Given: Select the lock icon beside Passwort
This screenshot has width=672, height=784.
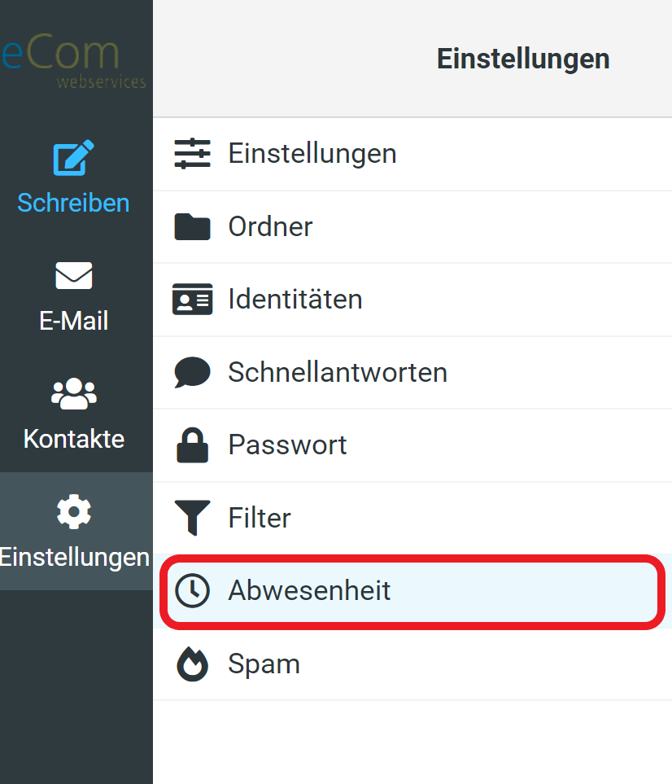Looking at the screenshot, I should pyautogui.click(x=192, y=445).
